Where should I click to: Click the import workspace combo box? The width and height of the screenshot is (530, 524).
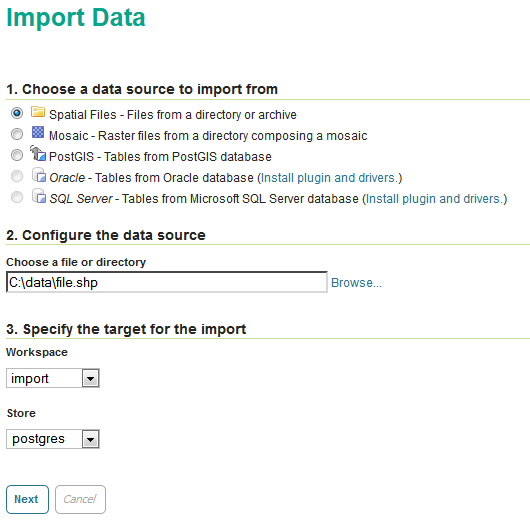coord(53,378)
